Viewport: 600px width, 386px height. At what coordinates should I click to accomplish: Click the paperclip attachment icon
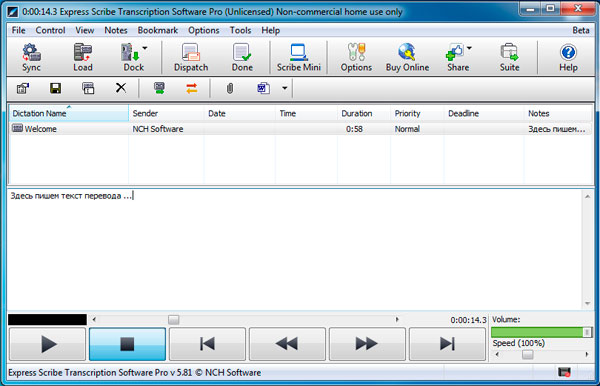point(230,88)
